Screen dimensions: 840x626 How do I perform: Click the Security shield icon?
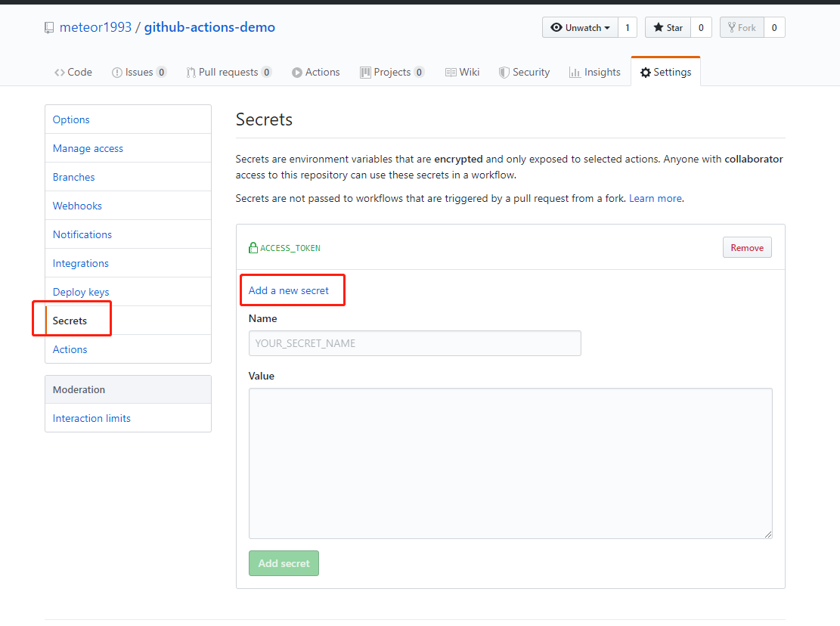[504, 73]
